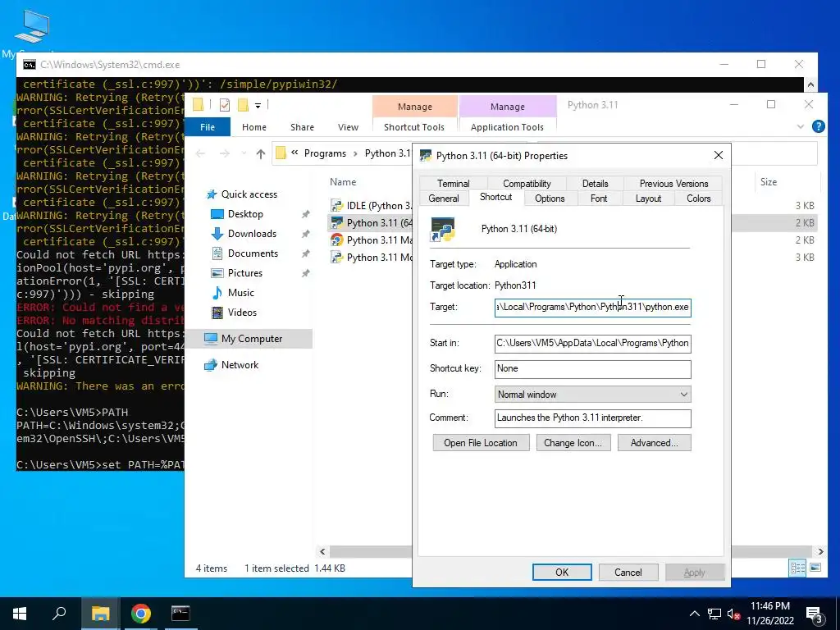Switch Explorer to large icons view
This screenshot has width=840, height=630.
click(815, 568)
